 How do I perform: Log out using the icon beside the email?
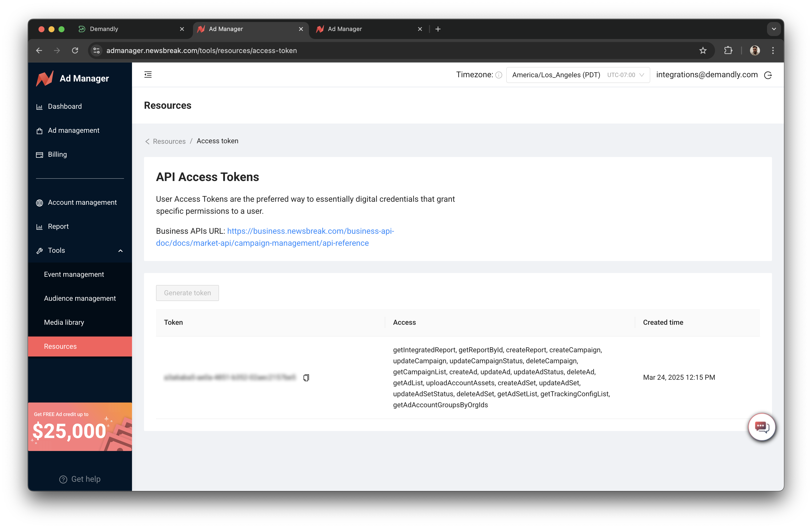768,75
